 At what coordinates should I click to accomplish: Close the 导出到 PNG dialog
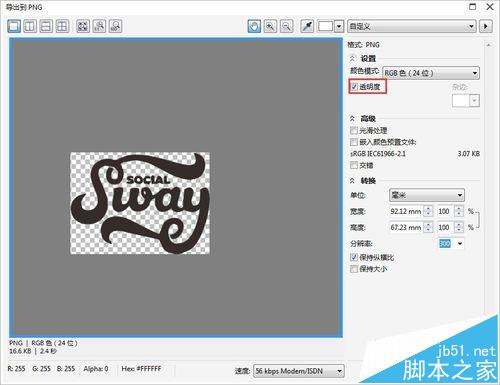point(490,7)
